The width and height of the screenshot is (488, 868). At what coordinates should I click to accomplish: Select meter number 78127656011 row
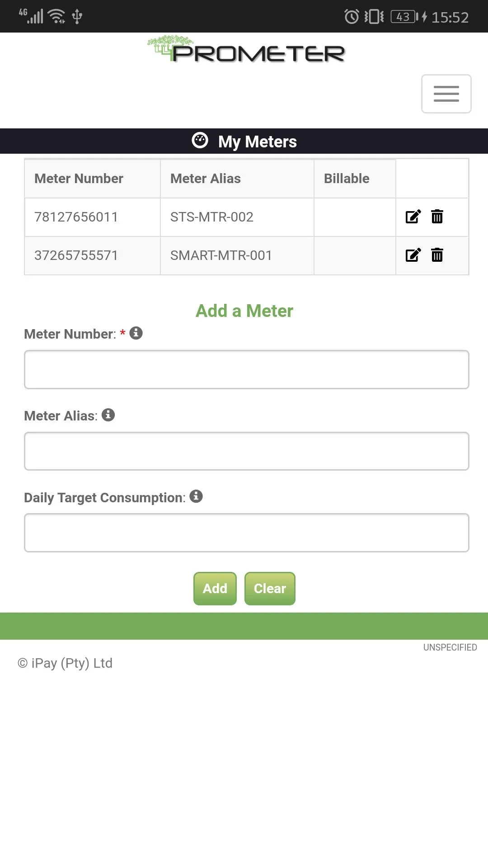247,217
